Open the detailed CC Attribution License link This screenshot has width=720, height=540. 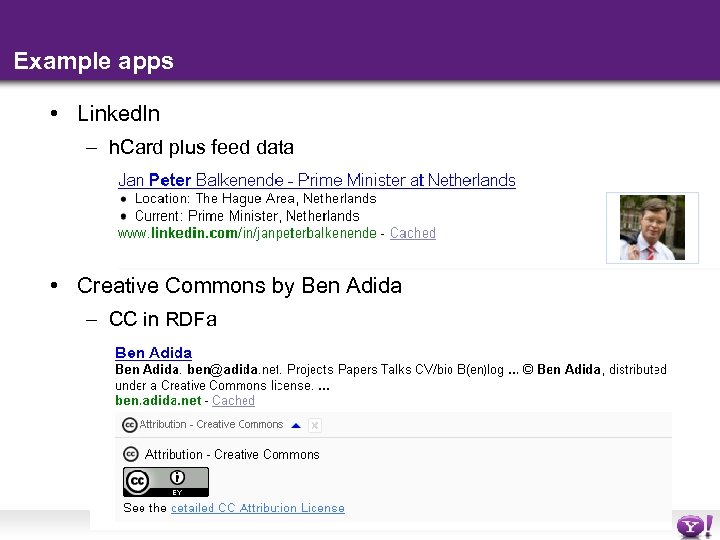258,508
